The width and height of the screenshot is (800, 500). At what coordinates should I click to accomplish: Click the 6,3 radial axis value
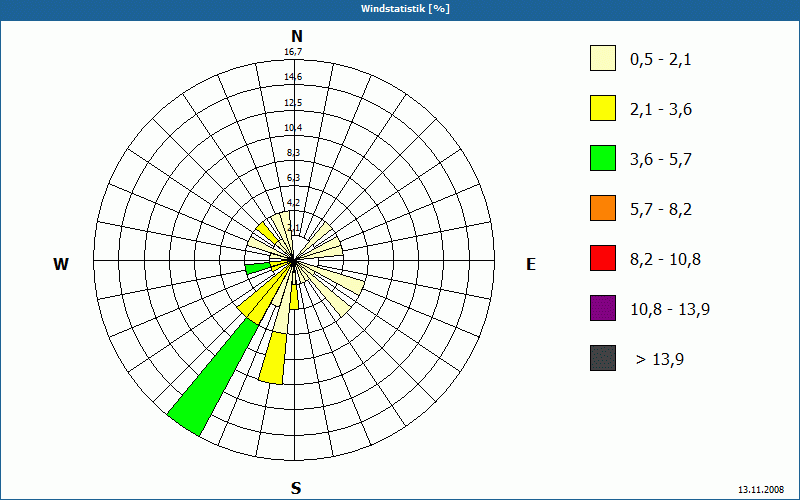pos(293,178)
